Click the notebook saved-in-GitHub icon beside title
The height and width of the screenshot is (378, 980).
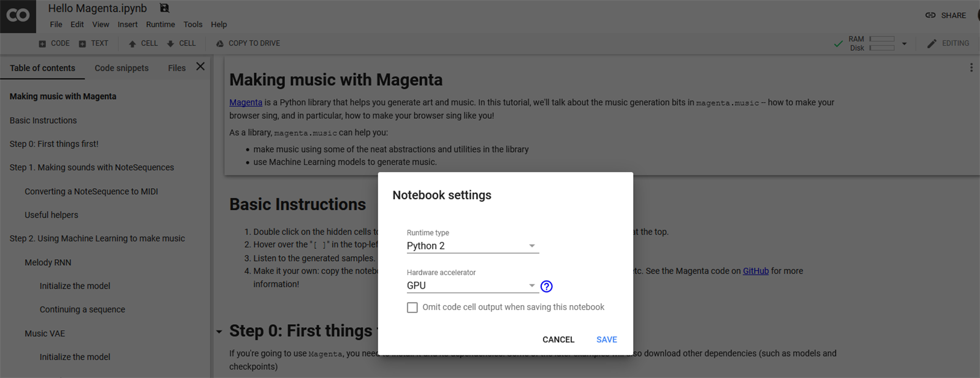[164, 8]
